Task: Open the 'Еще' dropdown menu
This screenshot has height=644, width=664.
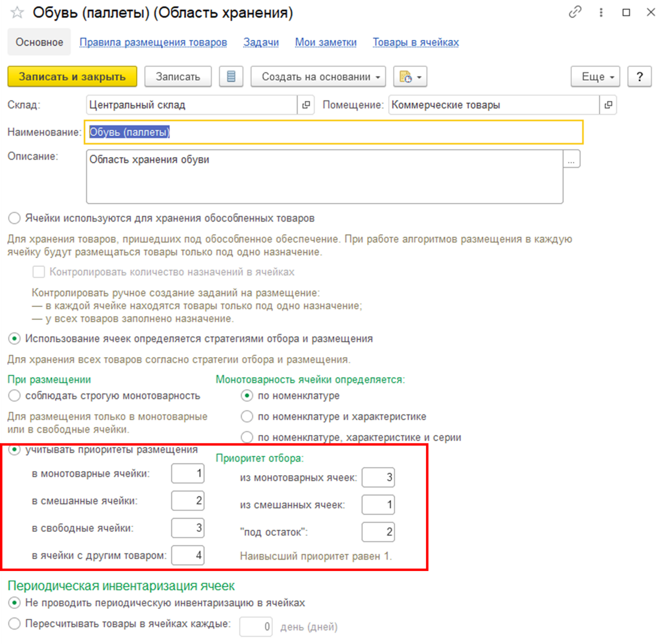Action: (595, 77)
